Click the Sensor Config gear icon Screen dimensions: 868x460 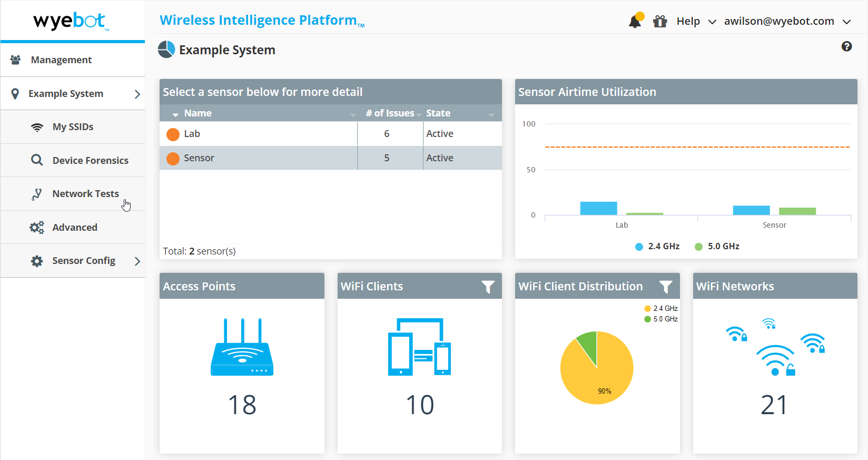pyautogui.click(x=37, y=261)
